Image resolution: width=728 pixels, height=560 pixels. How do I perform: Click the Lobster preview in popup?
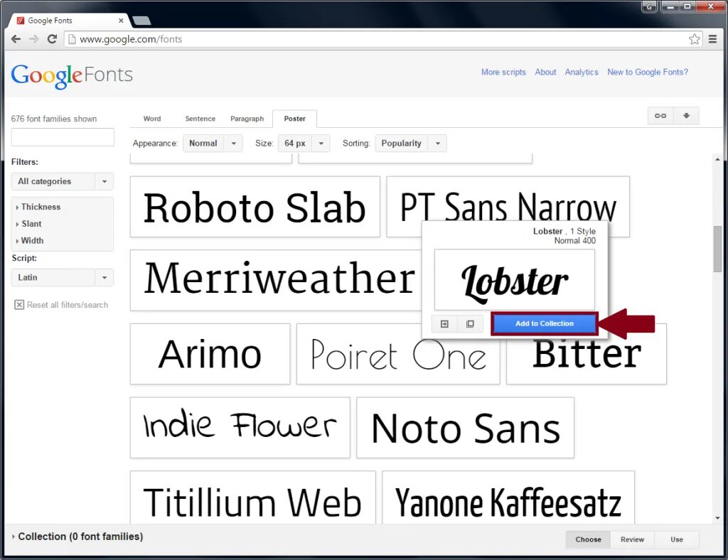pos(515,280)
